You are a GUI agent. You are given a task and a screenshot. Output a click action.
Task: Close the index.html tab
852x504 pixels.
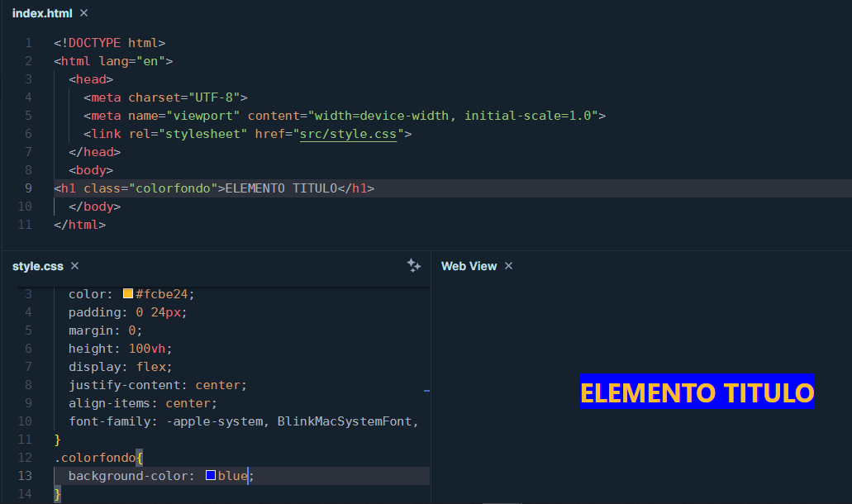pyautogui.click(x=84, y=13)
